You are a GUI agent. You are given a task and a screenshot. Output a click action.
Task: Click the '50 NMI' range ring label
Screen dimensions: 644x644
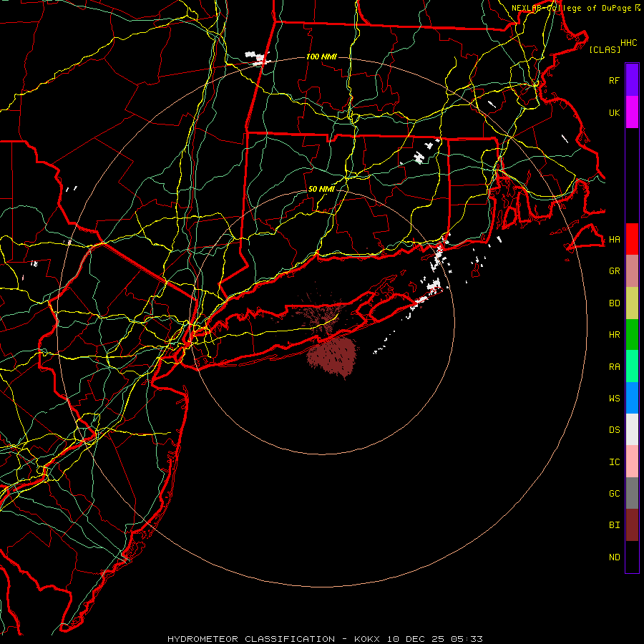[x=321, y=189]
